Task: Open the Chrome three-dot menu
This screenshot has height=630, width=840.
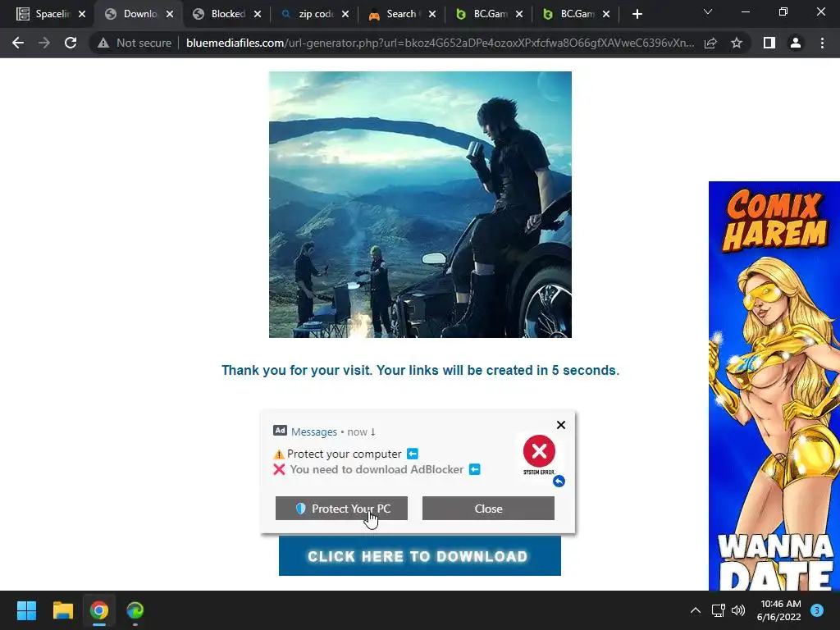Action: click(822, 43)
